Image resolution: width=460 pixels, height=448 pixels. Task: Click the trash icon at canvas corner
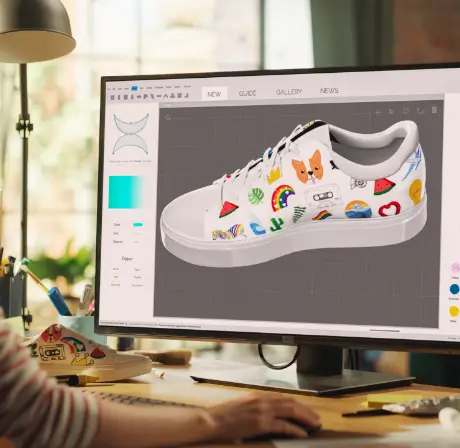[x=434, y=110]
